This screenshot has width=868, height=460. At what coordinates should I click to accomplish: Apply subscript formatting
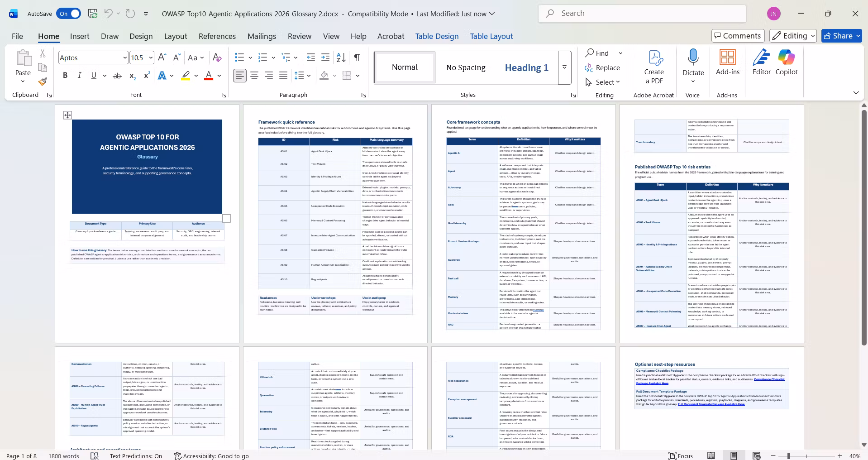point(132,76)
